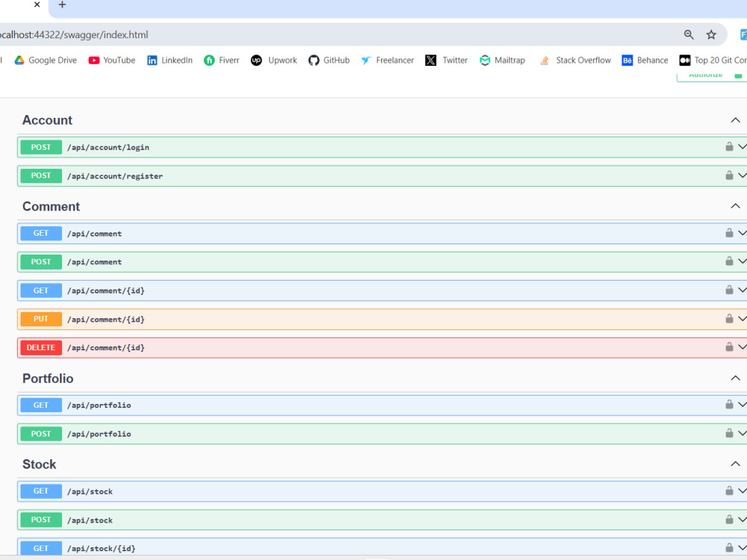The image size is (747, 560).
Task: Open the Fiverr bookmark
Action: pos(222,60)
